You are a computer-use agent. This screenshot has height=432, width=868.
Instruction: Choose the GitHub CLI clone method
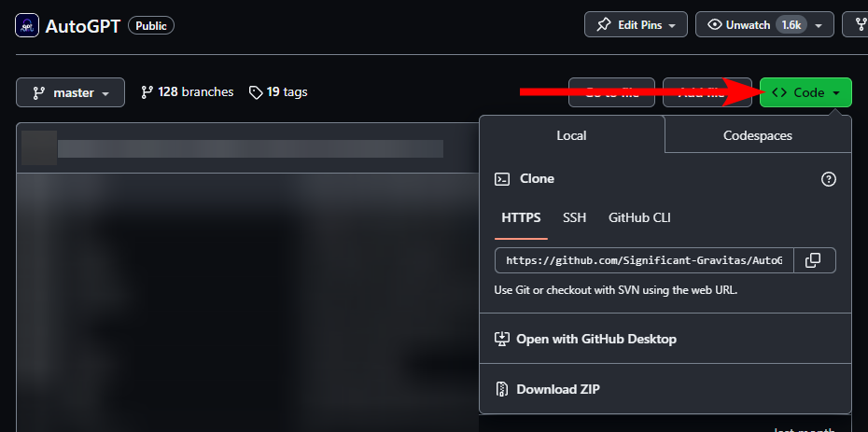639,218
